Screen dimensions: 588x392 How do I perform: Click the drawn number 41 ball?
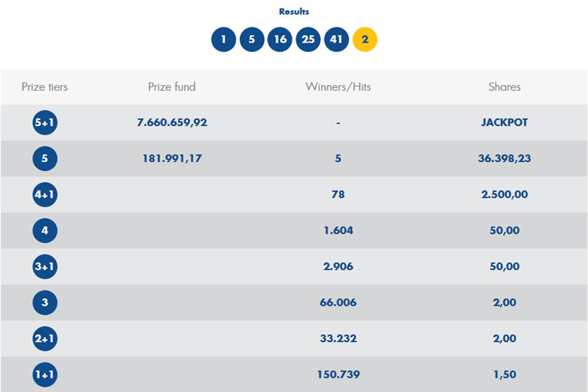point(336,39)
